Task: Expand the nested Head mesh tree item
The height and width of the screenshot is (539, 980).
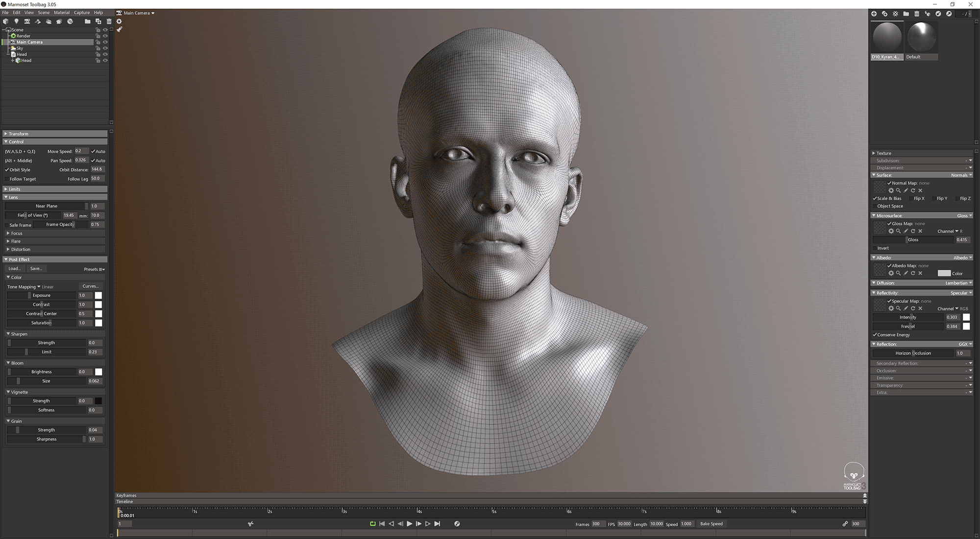Action: (13, 61)
